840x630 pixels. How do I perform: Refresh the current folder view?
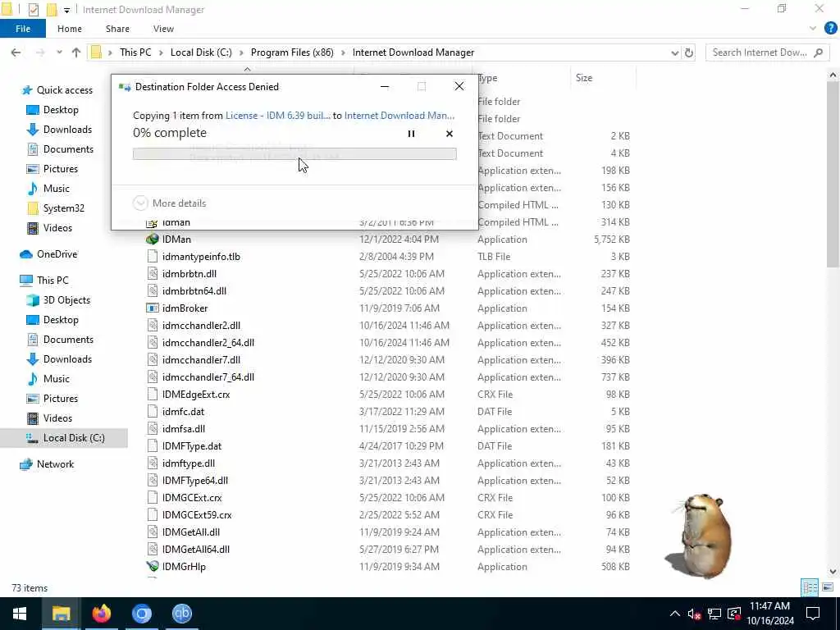point(689,52)
